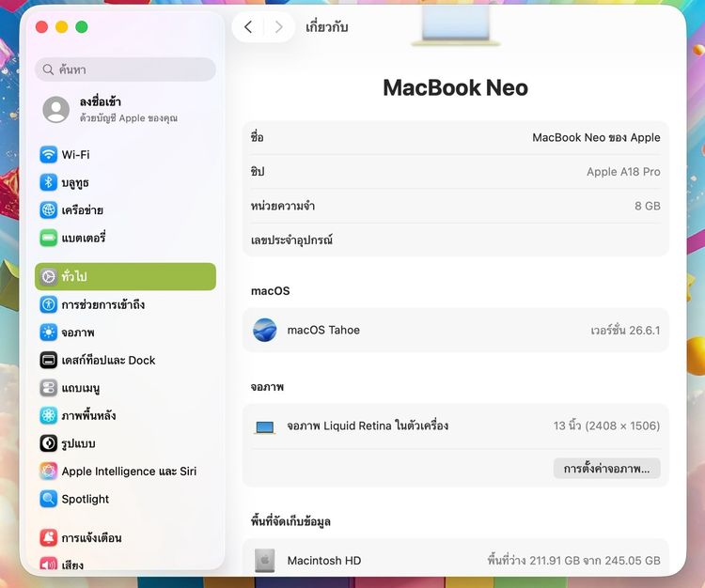Minimize the window with yellow button
Image resolution: width=705 pixels, height=588 pixels.
click(x=62, y=27)
